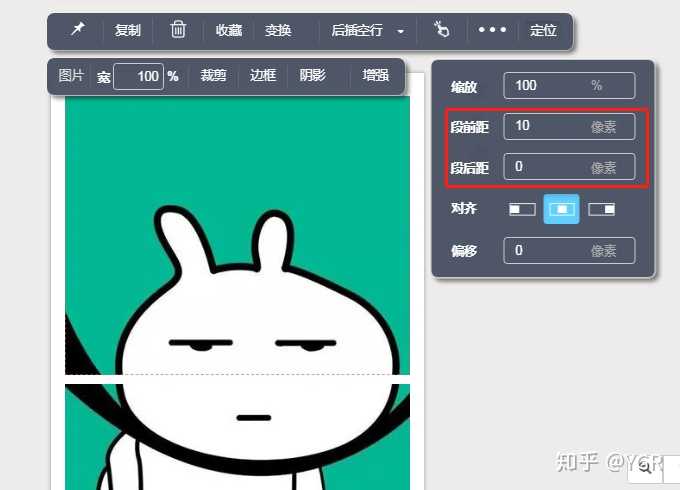This screenshot has height=490, width=680.
Task: Select the lower rabbit image segment
Action: pyautogui.click(x=237, y=437)
